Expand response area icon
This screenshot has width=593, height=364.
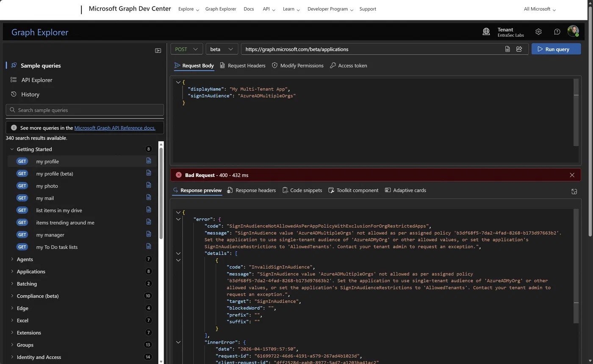(574, 191)
